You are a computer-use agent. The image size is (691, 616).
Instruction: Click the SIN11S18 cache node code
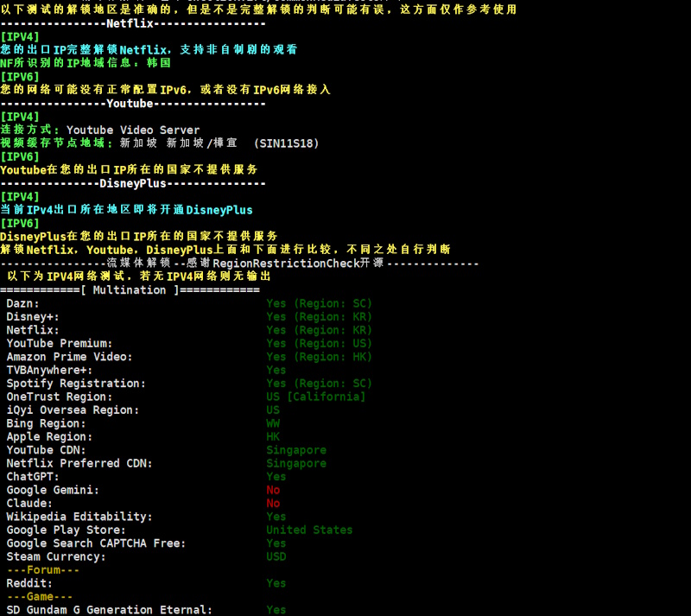[x=286, y=143]
